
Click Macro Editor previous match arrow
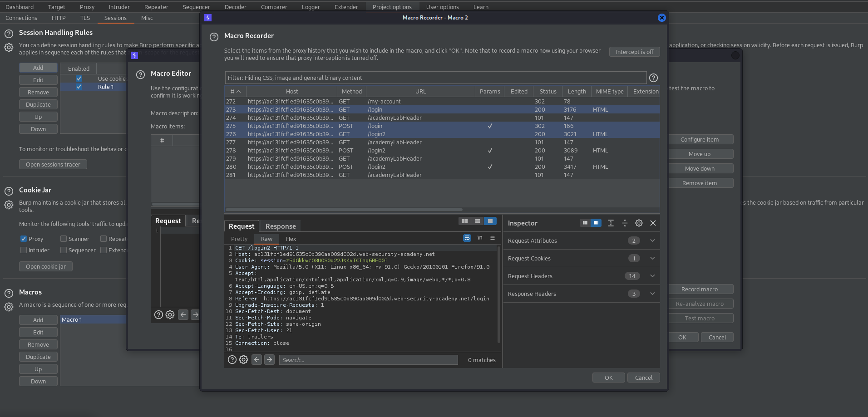tap(183, 314)
